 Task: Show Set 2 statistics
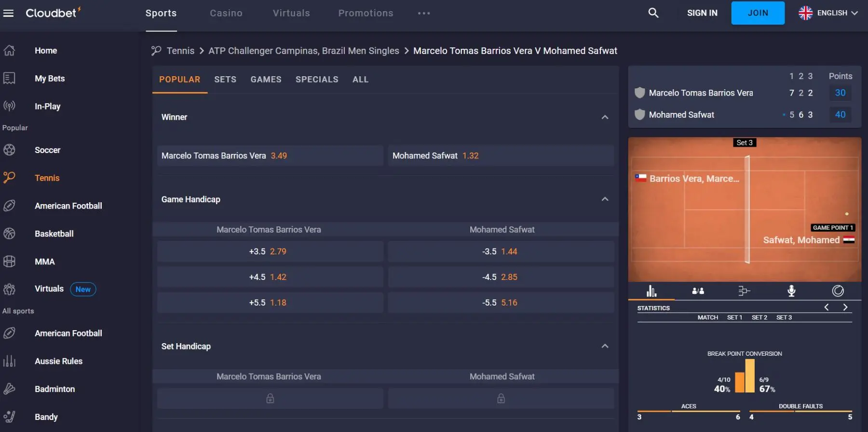759,318
